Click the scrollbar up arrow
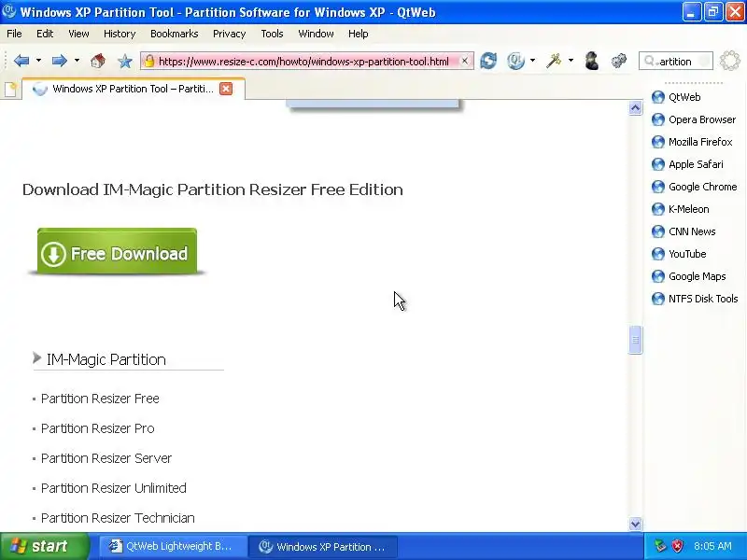This screenshot has height=560, width=747. tap(635, 108)
